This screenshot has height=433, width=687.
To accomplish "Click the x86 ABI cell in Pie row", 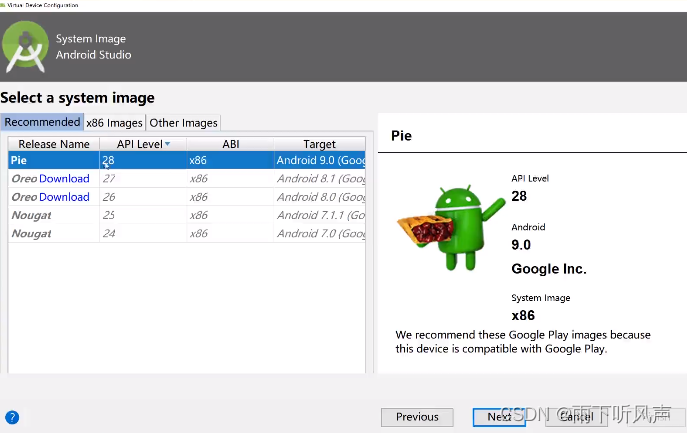I will [x=230, y=160].
